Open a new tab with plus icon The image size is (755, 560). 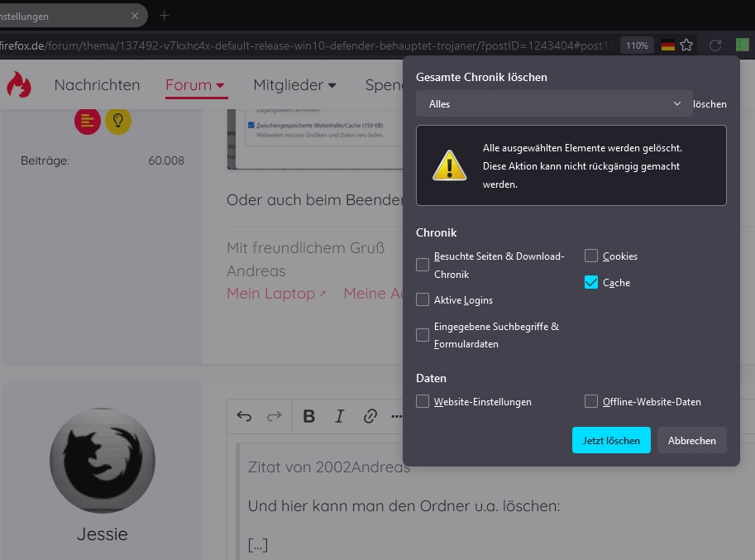tap(165, 16)
